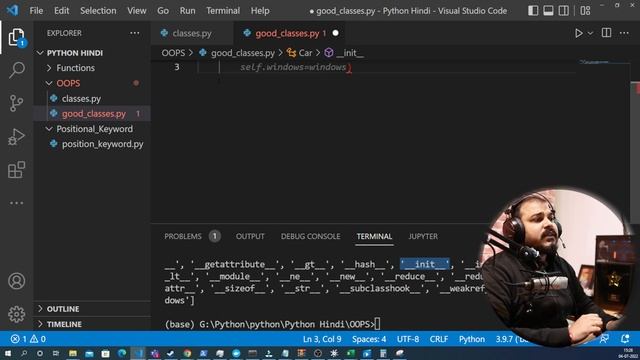This screenshot has width=640, height=360.
Task: Expand the TIMELINE section
Action: point(64,324)
